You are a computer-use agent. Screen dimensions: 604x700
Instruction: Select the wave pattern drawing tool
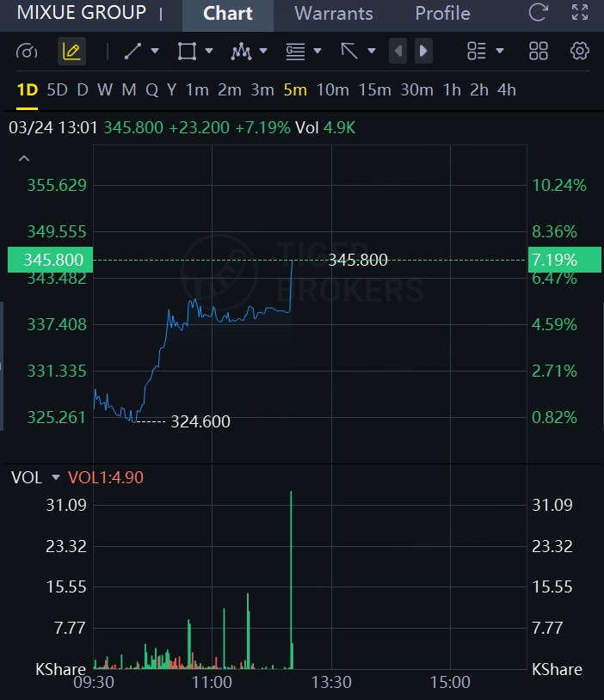click(x=241, y=52)
